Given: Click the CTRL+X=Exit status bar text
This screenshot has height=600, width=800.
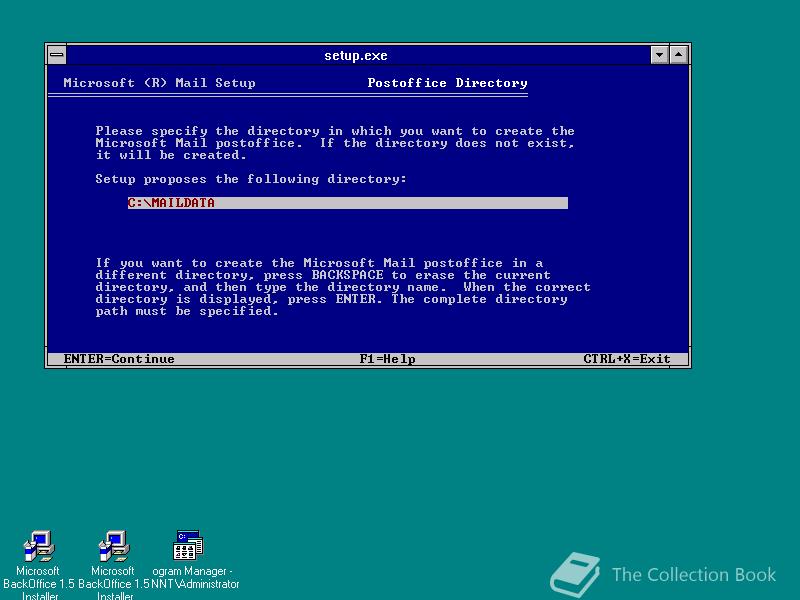Looking at the screenshot, I should (627, 359).
